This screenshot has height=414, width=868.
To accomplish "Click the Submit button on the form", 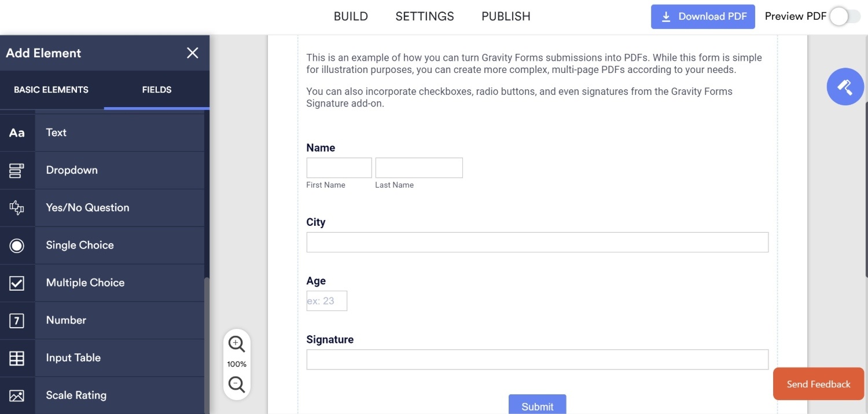I will [537, 406].
